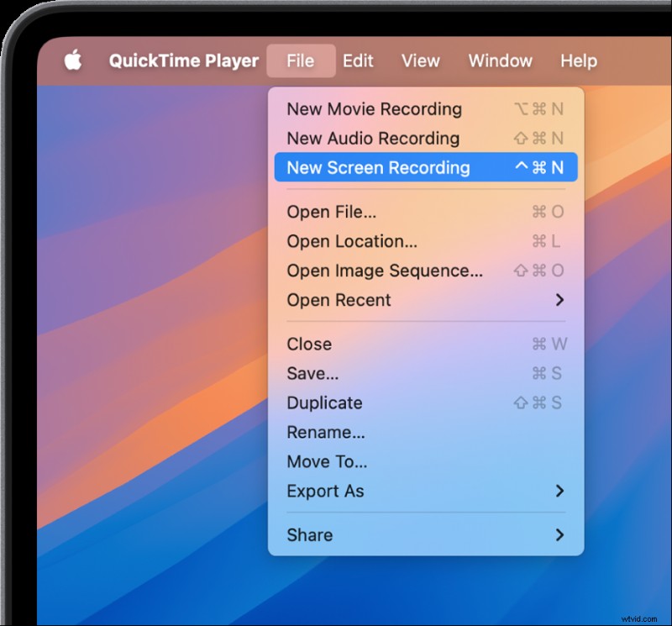The height and width of the screenshot is (626, 672).
Task: Open the Edit menu
Action: tap(358, 60)
